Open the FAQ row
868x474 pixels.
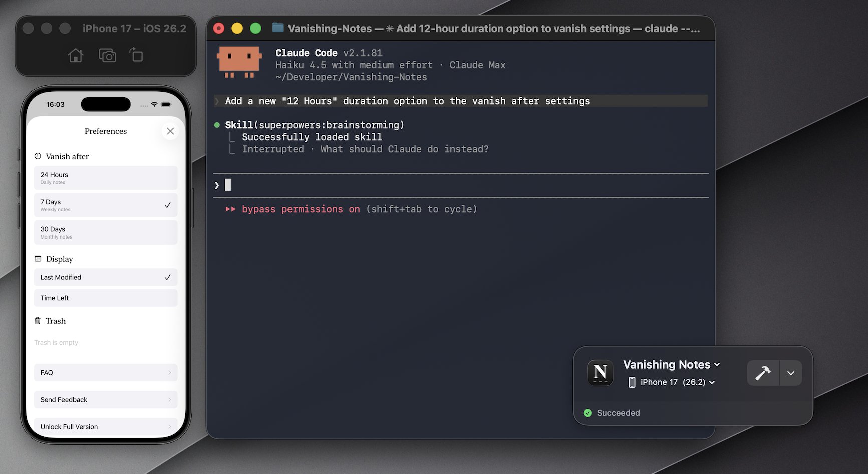(106, 373)
